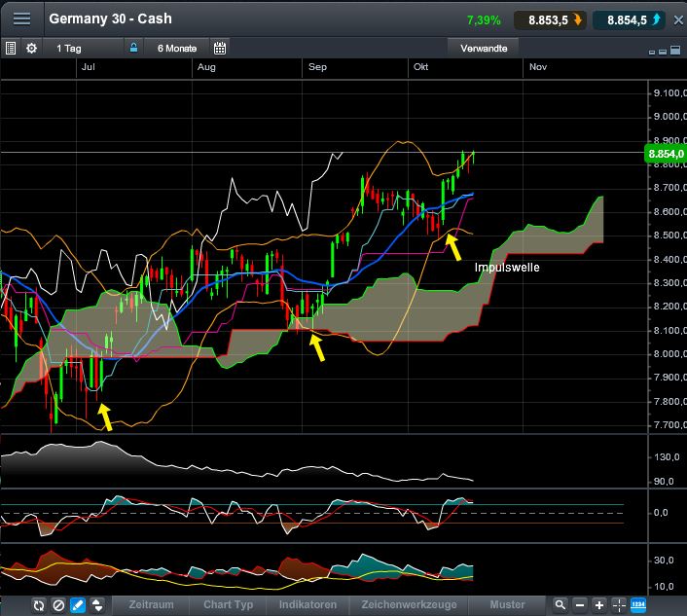Click the magnifier zoom icon

[560, 605]
